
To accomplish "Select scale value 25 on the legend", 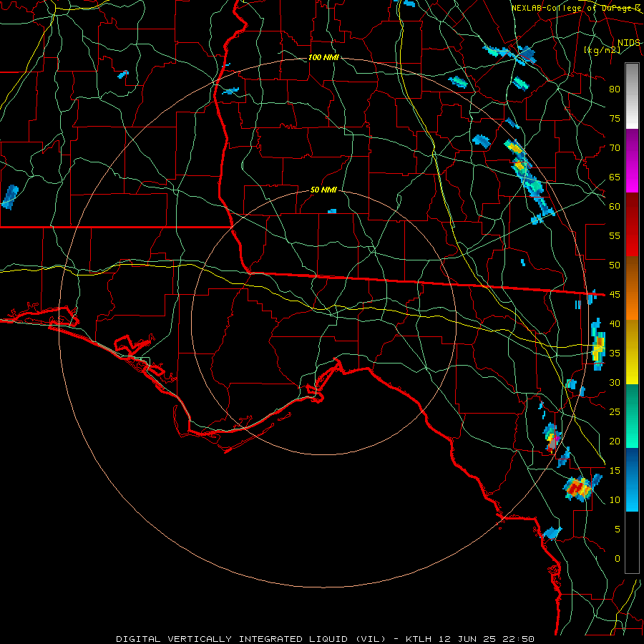I will point(615,411).
